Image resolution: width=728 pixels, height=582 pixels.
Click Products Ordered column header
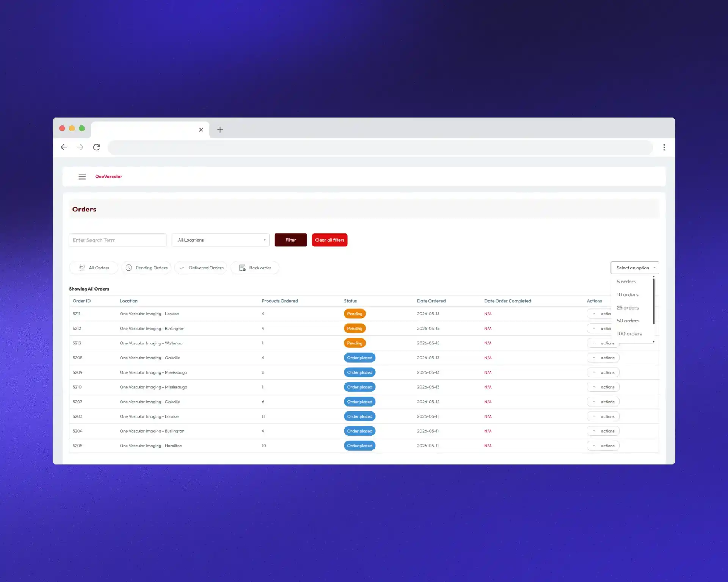[x=280, y=301]
